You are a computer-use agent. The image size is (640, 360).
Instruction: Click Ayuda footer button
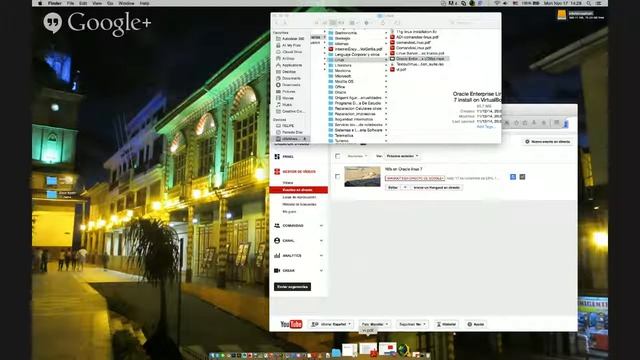(x=476, y=324)
